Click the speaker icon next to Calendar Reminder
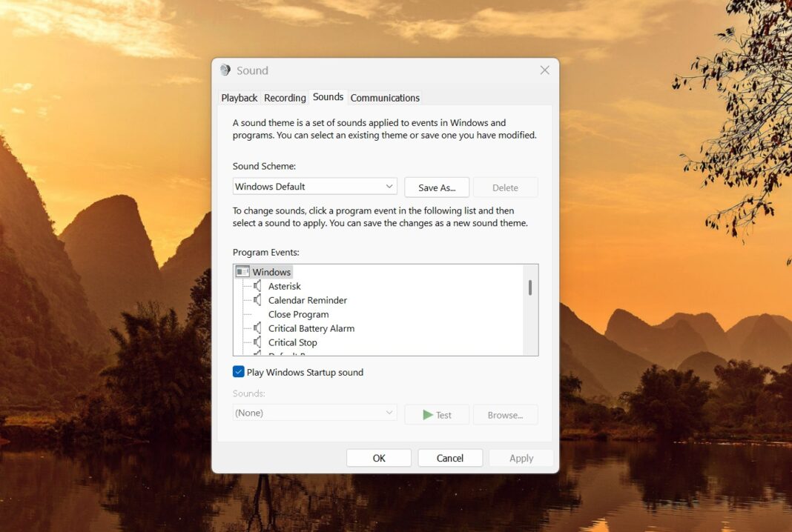This screenshot has width=792, height=532. 257,300
